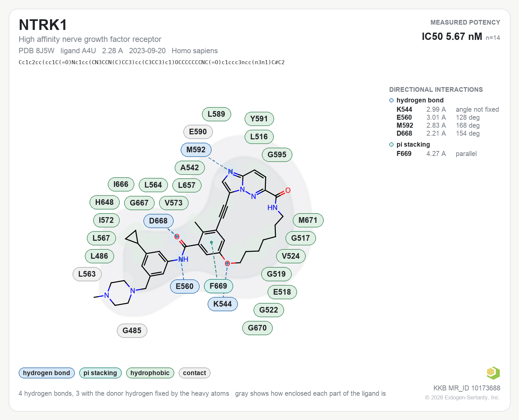Click residue label L564
This screenshot has width=519, height=420.
(x=153, y=185)
